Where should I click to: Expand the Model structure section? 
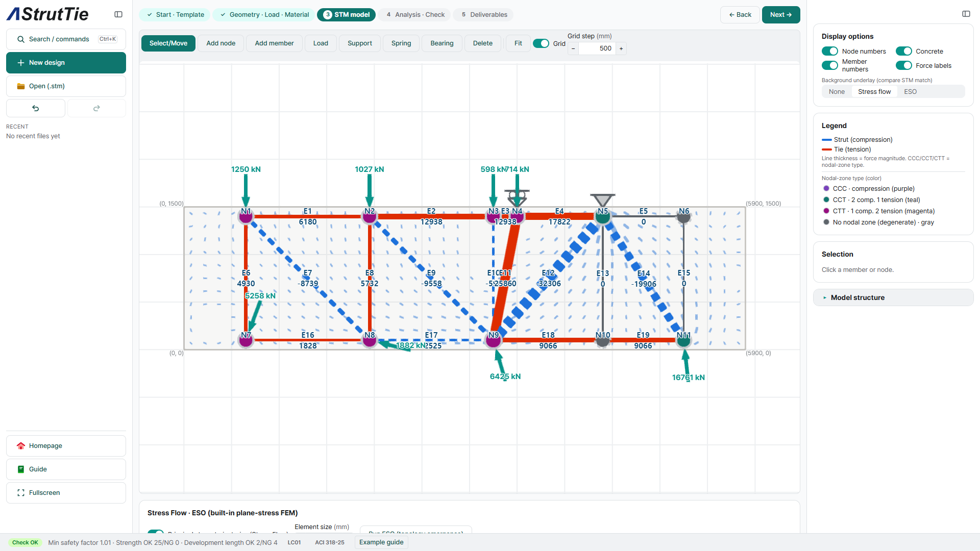click(x=893, y=297)
